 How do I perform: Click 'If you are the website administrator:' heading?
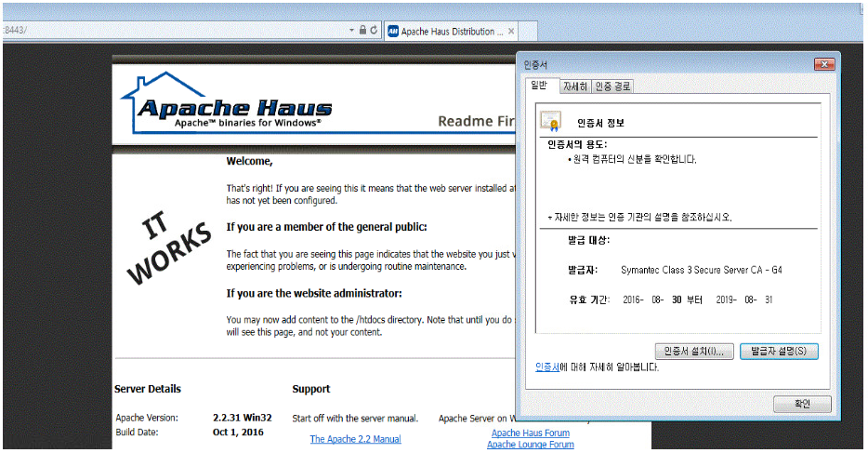tap(314, 294)
